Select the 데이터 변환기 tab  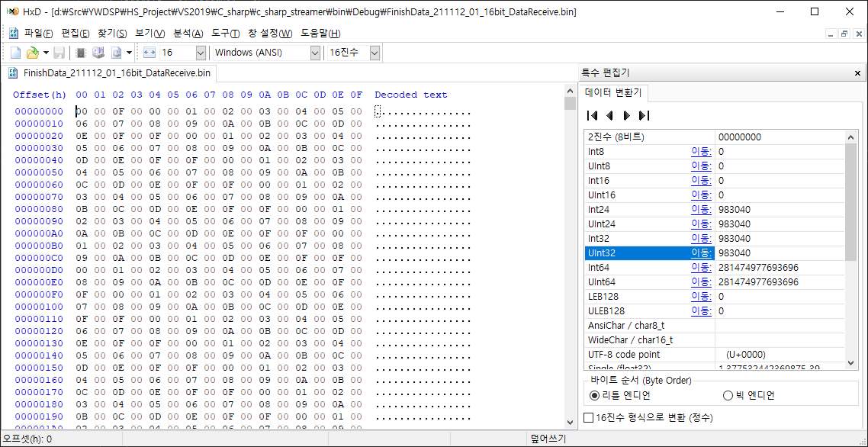[613, 92]
